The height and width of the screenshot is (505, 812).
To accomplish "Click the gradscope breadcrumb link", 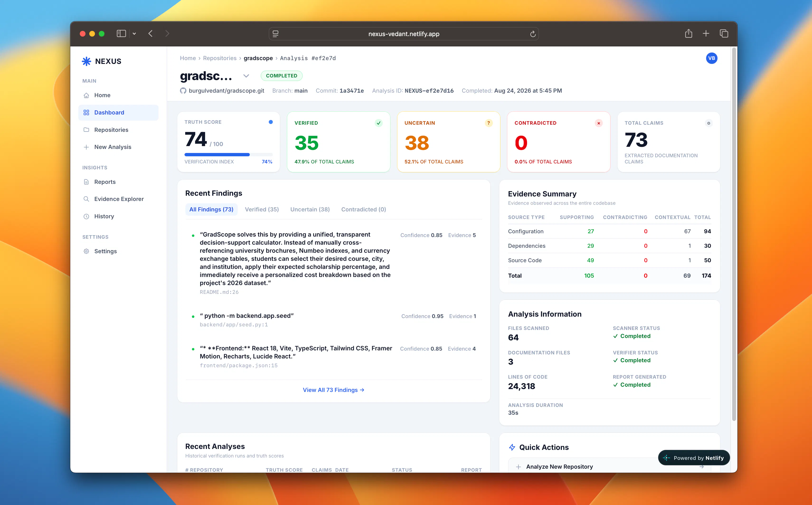I will [x=258, y=58].
